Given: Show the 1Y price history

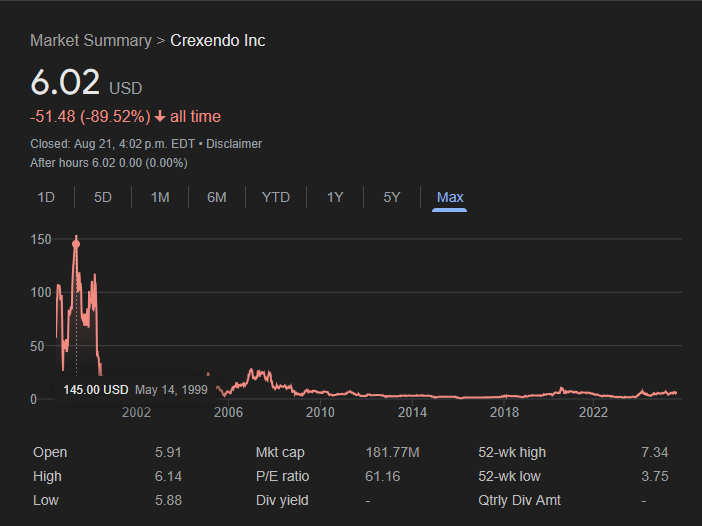Looking at the screenshot, I should tap(335, 197).
